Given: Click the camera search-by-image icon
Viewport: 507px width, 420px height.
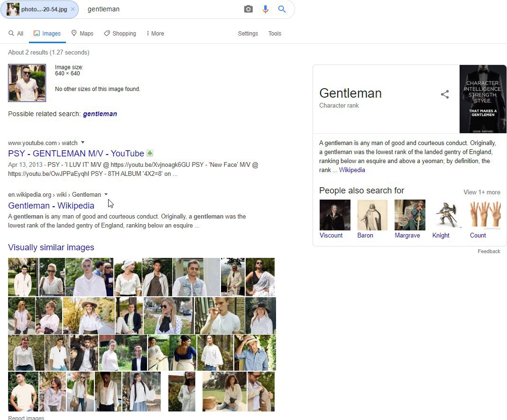Looking at the screenshot, I should point(249,9).
